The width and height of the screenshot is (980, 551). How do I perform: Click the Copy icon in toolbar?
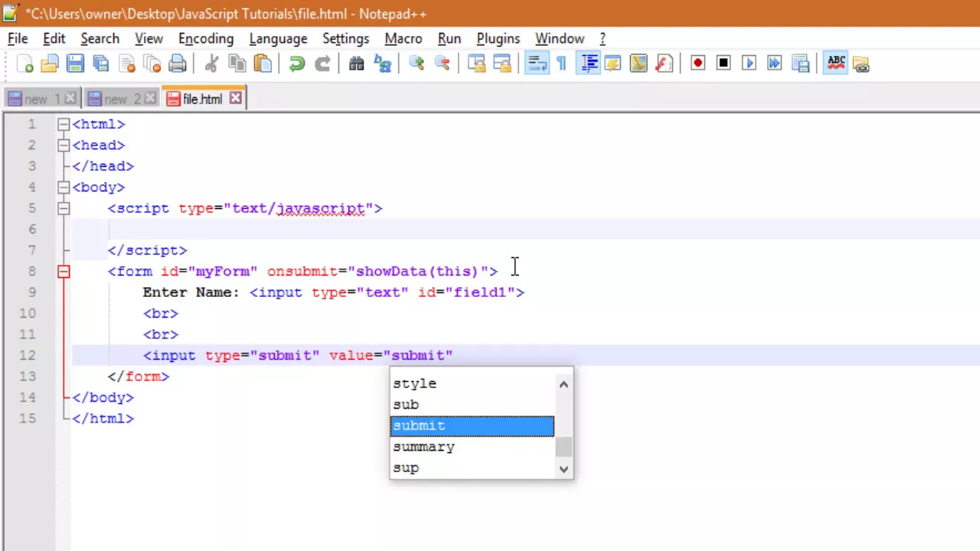pos(237,64)
